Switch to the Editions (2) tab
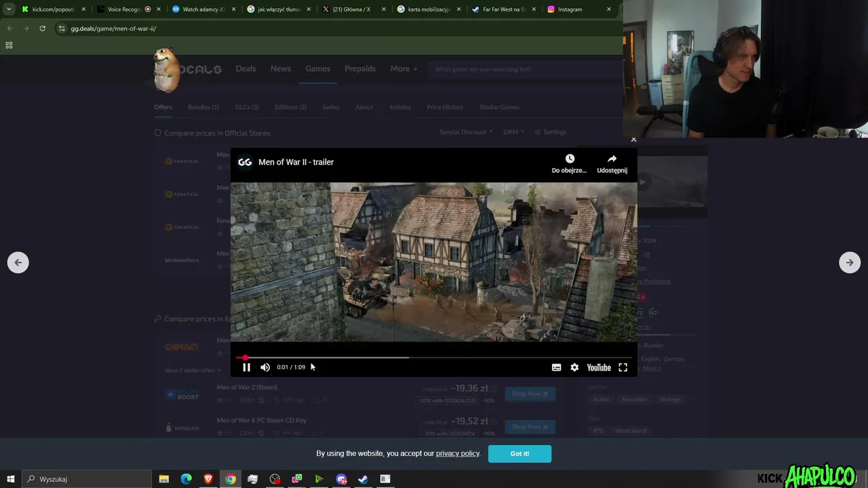The image size is (868, 488). tap(290, 107)
